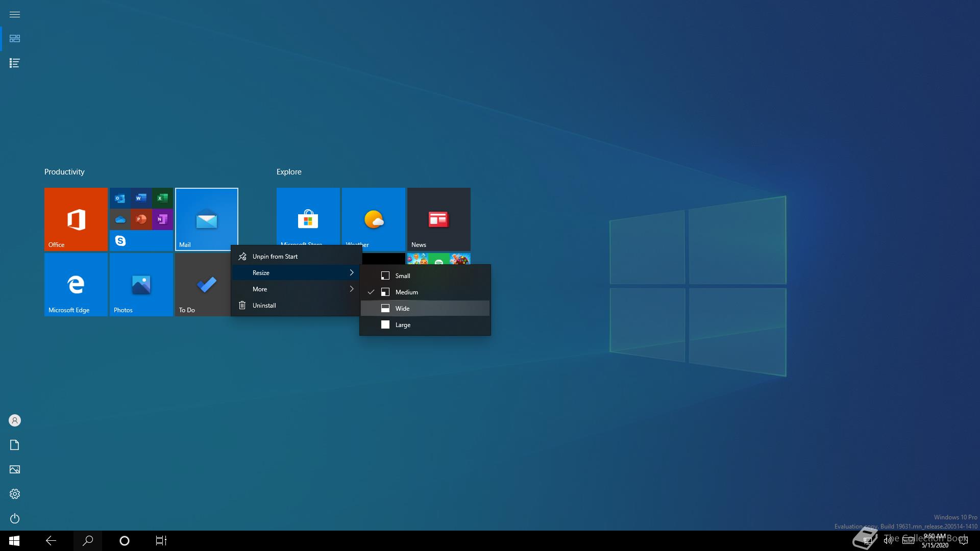Image resolution: width=980 pixels, height=551 pixels.
Task: Switch to All apps list view
Action: click(15, 63)
